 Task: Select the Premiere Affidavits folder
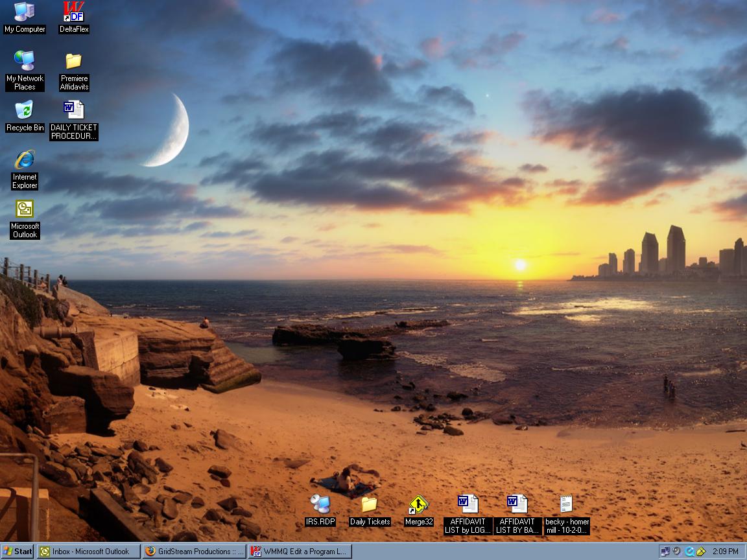(74, 62)
